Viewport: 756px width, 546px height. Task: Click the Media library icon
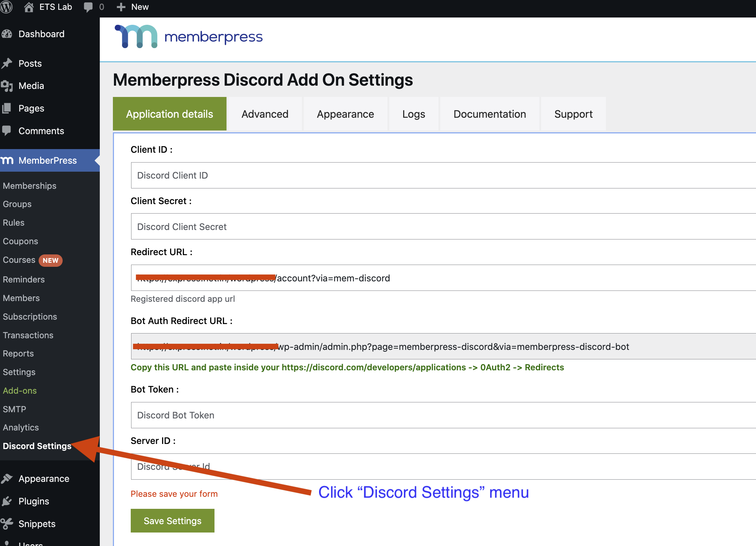pyautogui.click(x=8, y=86)
